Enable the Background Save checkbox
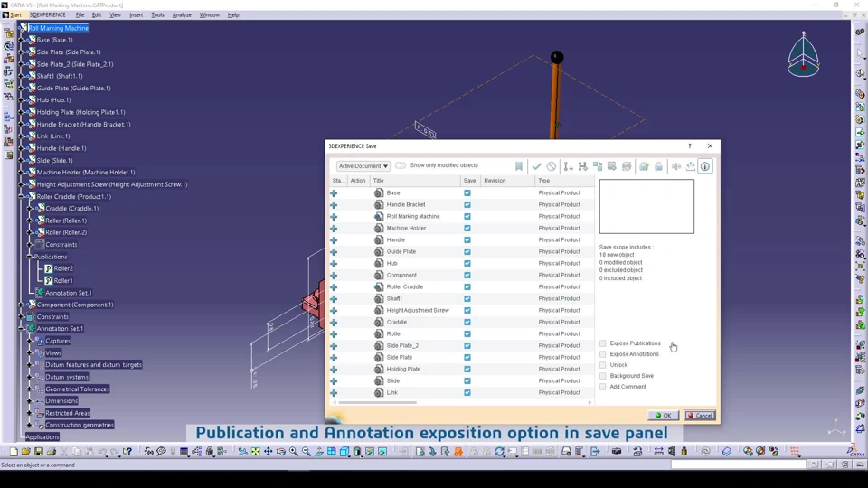Viewport: 868px width, 488px height. click(603, 376)
